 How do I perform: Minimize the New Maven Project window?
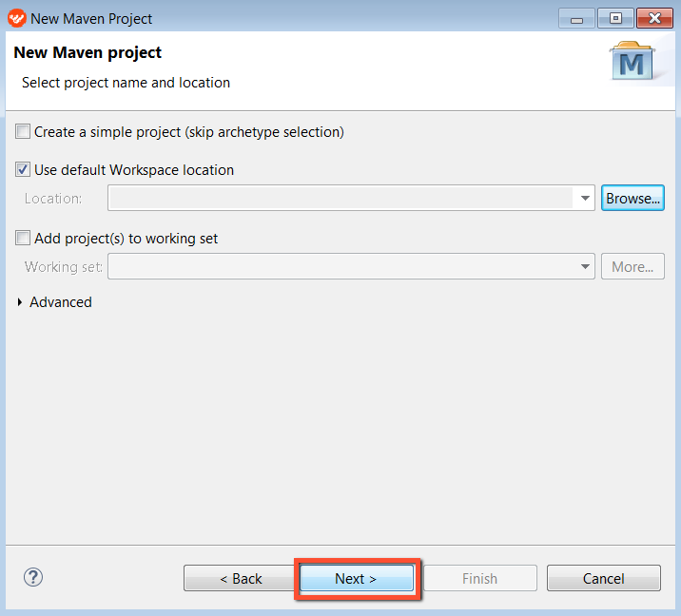(x=576, y=19)
